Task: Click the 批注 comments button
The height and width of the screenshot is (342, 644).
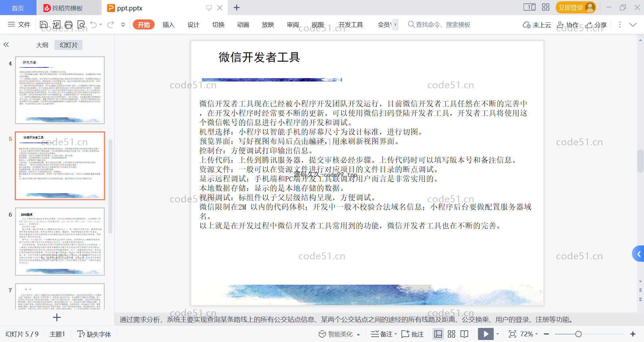Action: point(413,334)
